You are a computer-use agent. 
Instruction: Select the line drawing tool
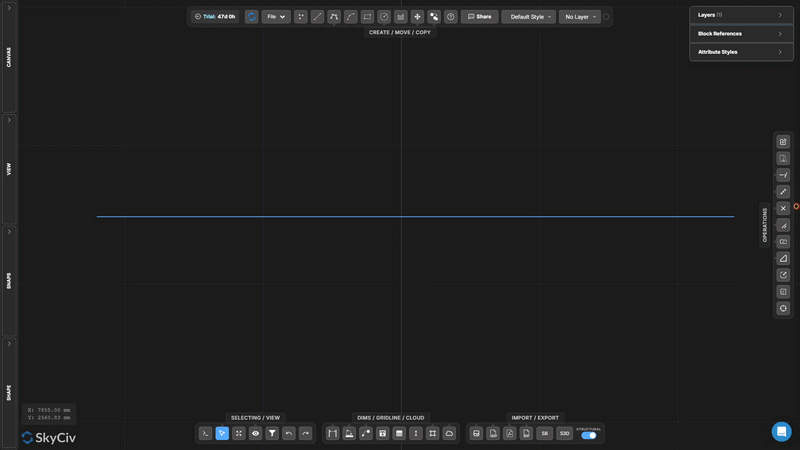click(x=317, y=17)
